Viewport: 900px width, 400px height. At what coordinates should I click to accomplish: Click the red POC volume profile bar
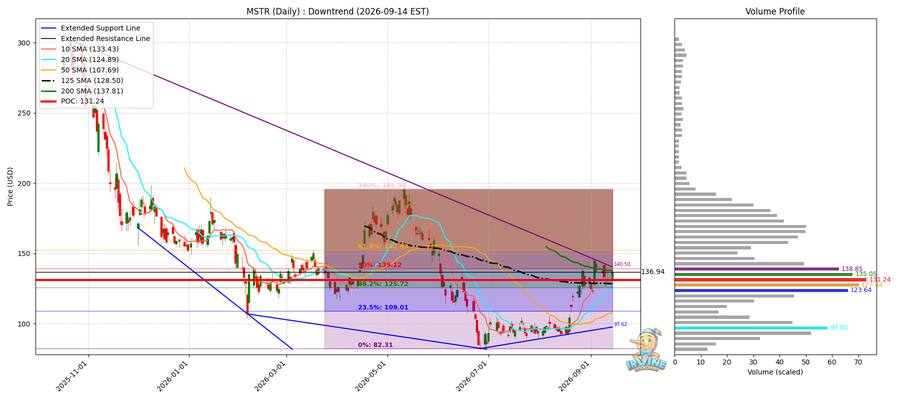pos(770,279)
